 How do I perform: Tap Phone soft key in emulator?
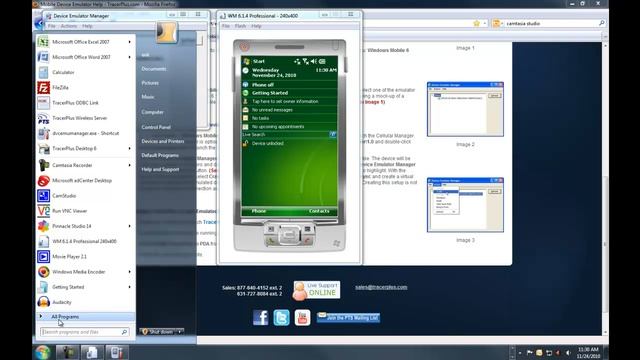[259, 211]
